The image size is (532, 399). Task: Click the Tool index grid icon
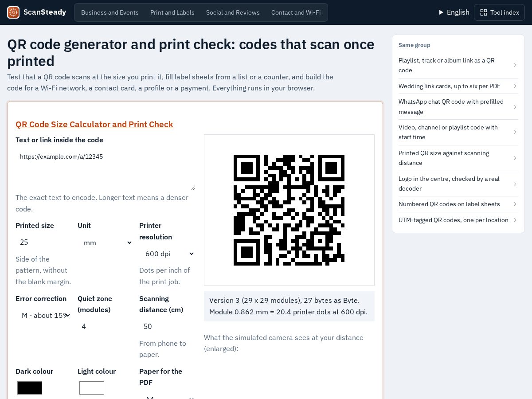click(x=484, y=12)
